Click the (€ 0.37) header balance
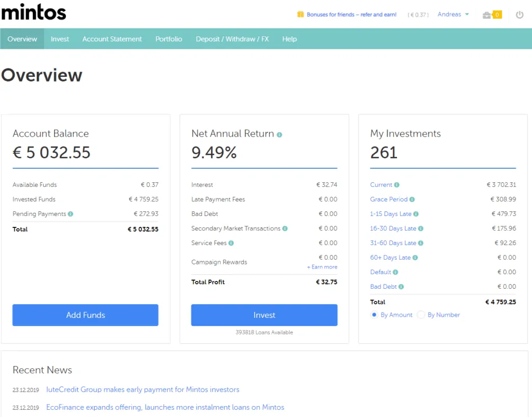The width and height of the screenshot is (532, 417). pyautogui.click(x=418, y=15)
